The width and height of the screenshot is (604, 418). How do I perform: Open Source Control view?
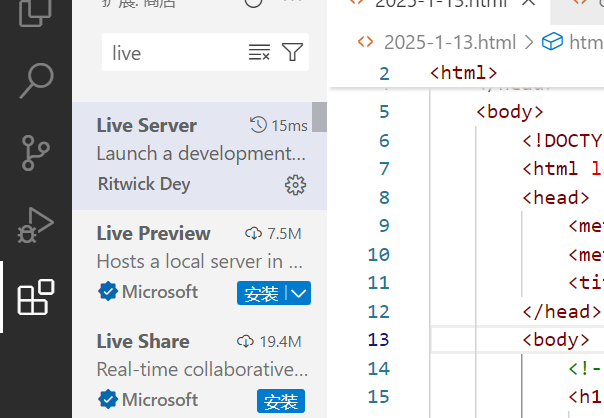coord(36,153)
